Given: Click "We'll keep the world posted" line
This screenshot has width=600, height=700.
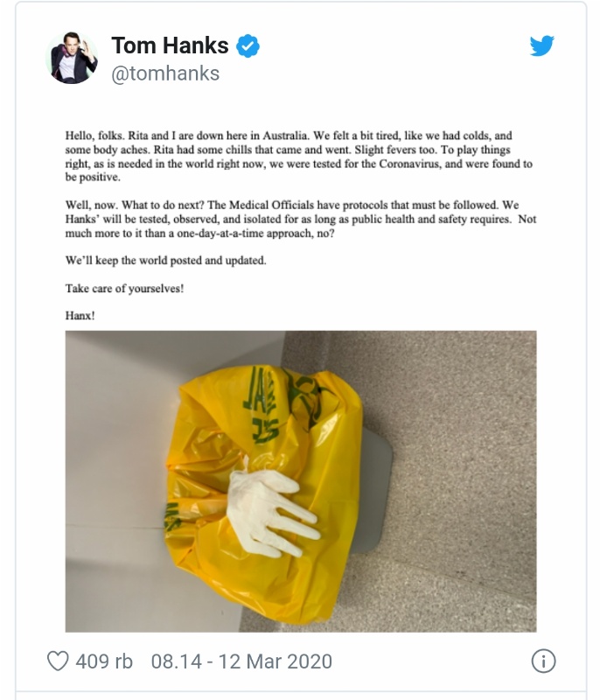Looking at the screenshot, I should (x=165, y=261).
